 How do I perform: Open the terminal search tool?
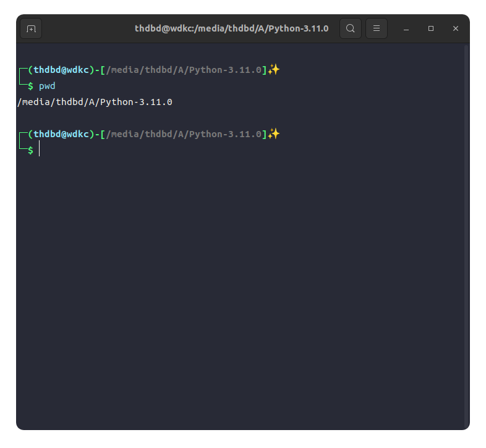(x=350, y=28)
